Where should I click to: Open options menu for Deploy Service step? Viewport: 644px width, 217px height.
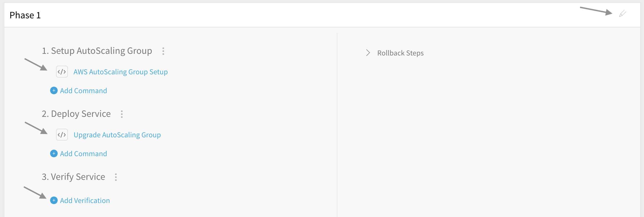pyautogui.click(x=122, y=114)
